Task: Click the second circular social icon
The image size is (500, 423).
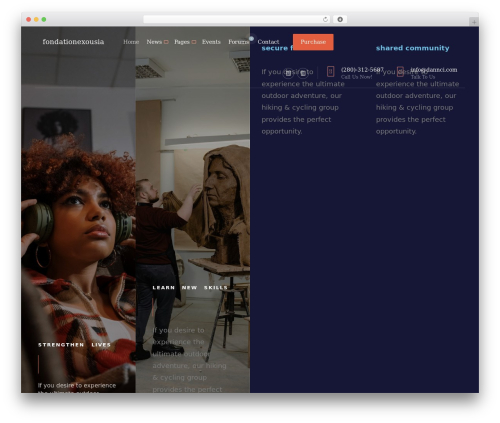Action: tap(303, 73)
